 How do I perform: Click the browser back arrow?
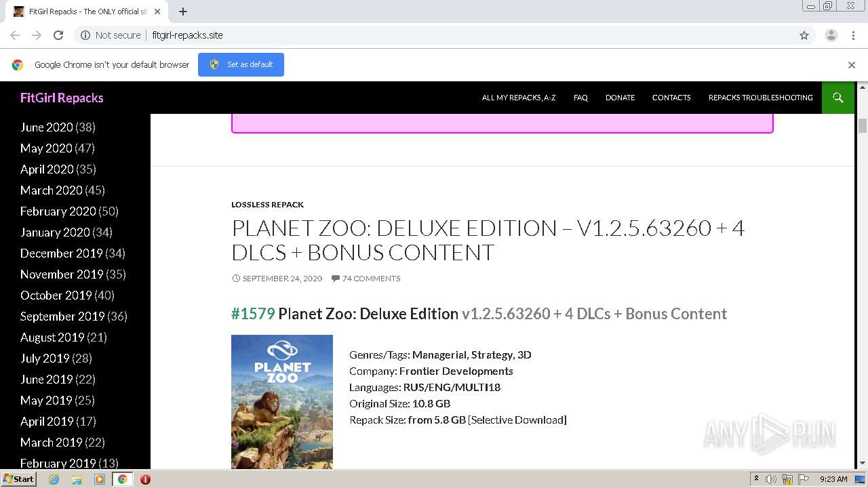pyautogui.click(x=15, y=35)
